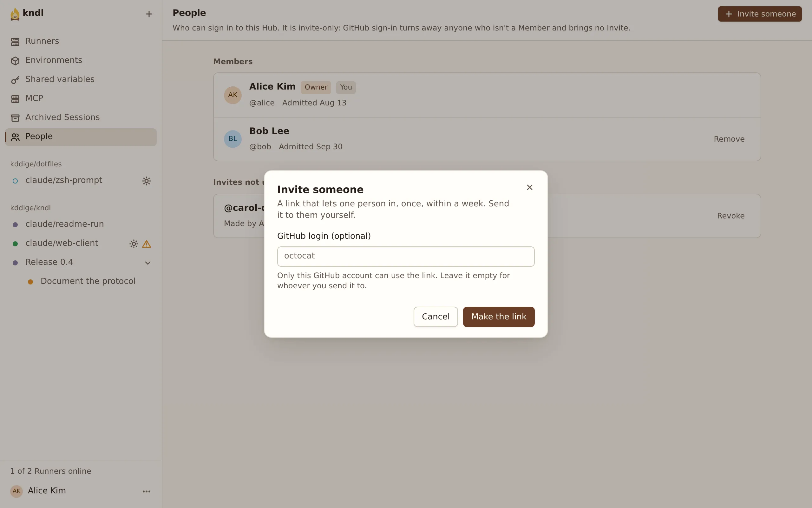Open the three-dot menu beside Alice Kim
Screen dimensions: 812x508
pyautogui.click(x=146, y=491)
